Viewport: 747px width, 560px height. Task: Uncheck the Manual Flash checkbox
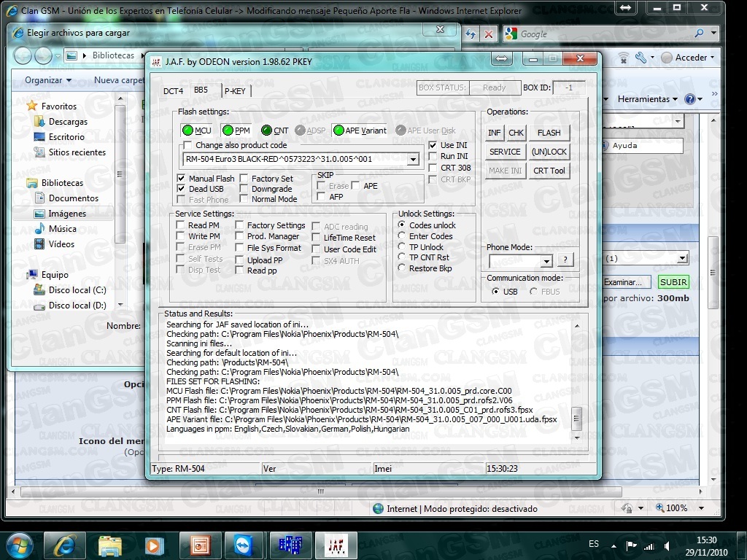point(181,178)
